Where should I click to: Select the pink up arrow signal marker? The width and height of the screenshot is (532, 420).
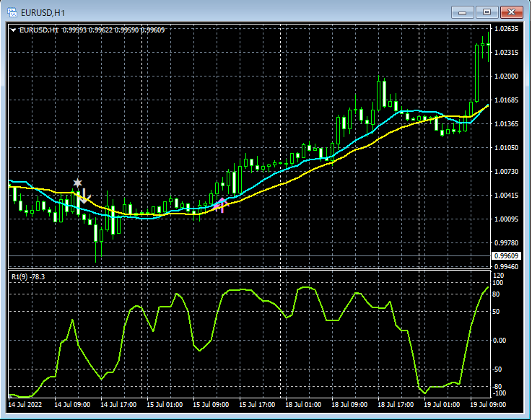222,205
